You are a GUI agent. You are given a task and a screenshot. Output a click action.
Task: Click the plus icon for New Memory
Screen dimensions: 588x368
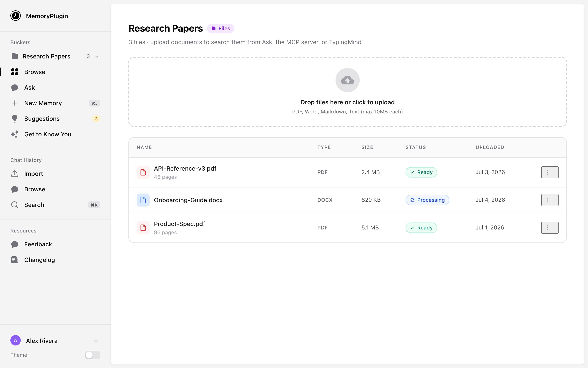point(14,103)
